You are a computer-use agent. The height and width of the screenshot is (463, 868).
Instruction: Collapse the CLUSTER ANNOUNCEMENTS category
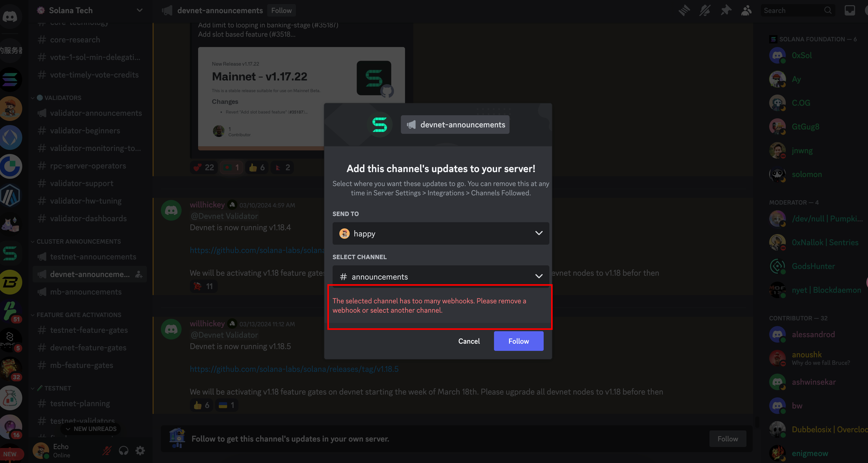click(x=76, y=241)
